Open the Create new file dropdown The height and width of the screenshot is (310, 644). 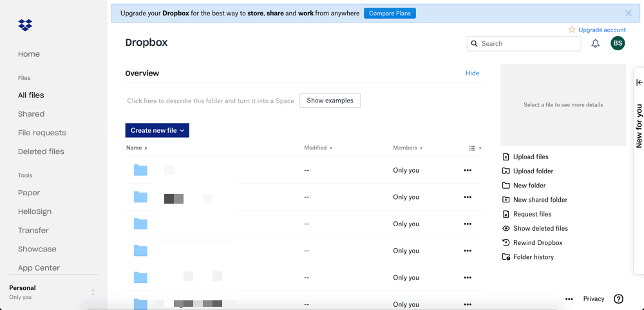(x=157, y=130)
